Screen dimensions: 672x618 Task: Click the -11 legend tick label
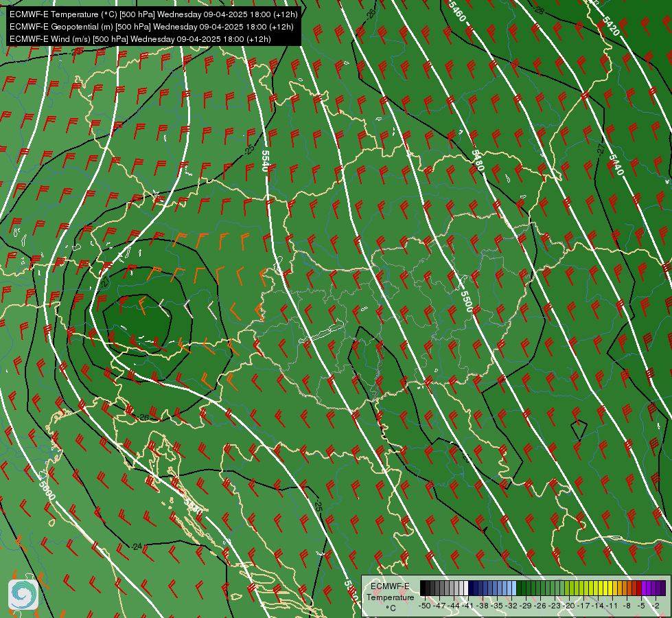[x=612, y=606]
